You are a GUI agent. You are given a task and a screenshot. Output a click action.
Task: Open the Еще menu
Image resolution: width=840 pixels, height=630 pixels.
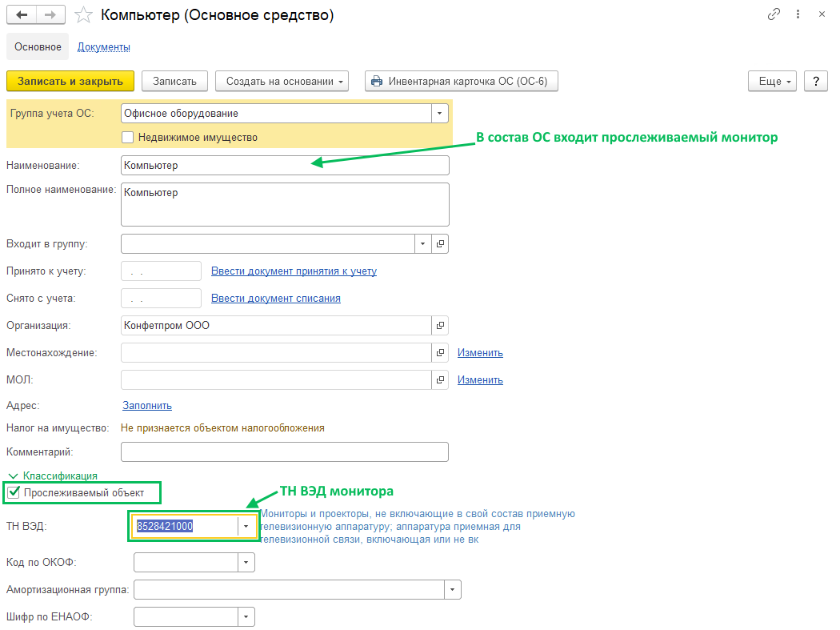pos(772,82)
